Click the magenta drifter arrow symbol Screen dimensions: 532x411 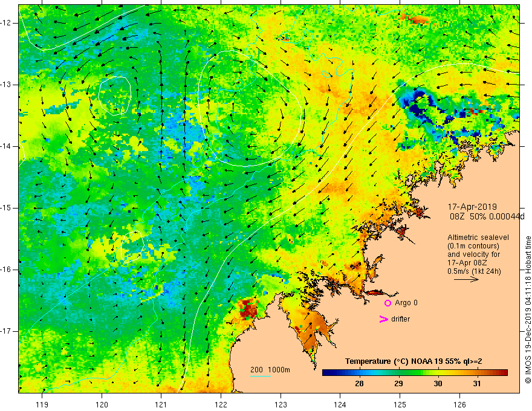[384, 319]
